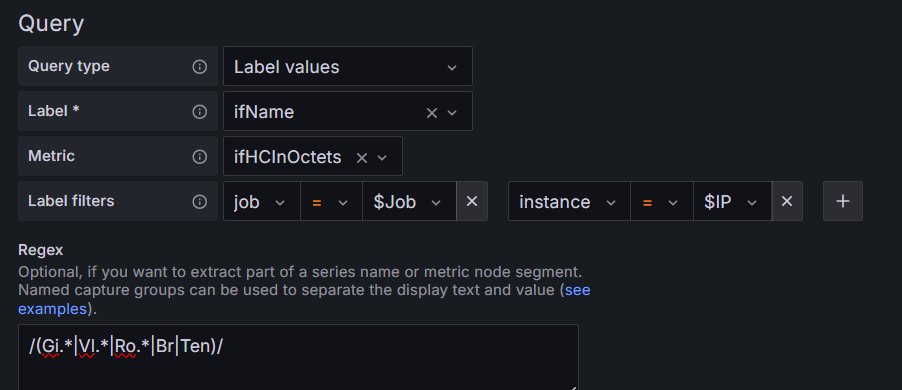
Task: Expand the ifHCInOctets metric dropdown
Action: pyautogui.click(x=382, y=158)
